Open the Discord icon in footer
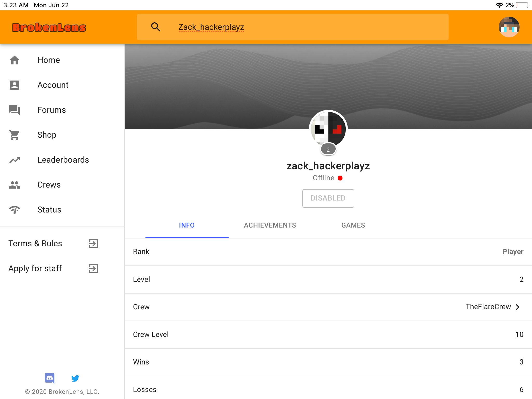Viewport: 532px width, 399px height. [x=50, y=378]
